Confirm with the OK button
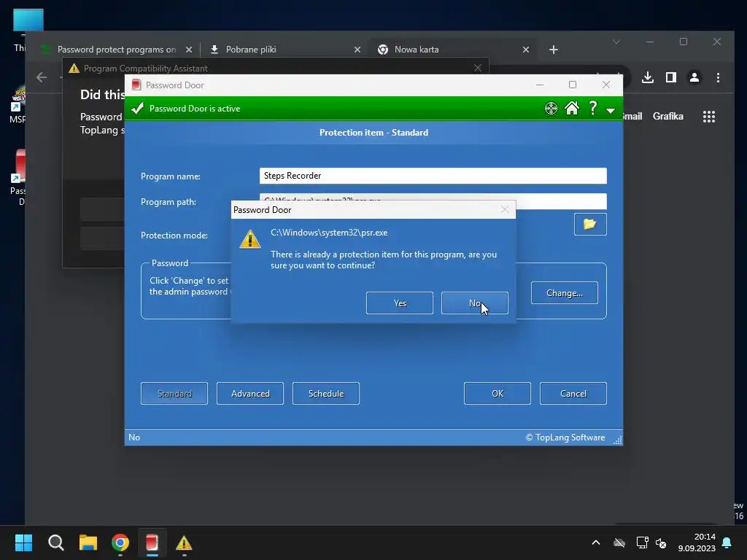Screen dimensions: 747x560 pyautogui.click(x=498, y=393)
